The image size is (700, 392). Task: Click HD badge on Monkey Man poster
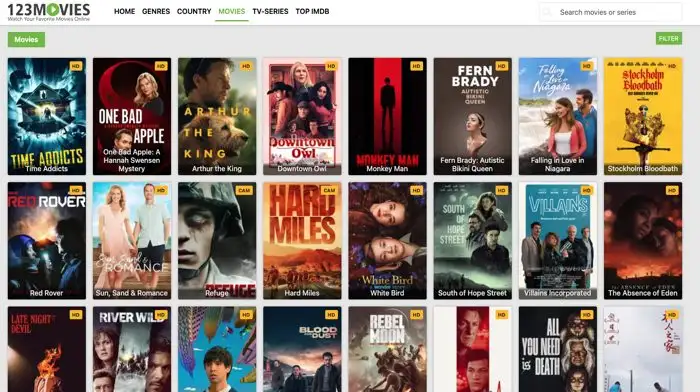pyautogui.click(x=417, y=66)
